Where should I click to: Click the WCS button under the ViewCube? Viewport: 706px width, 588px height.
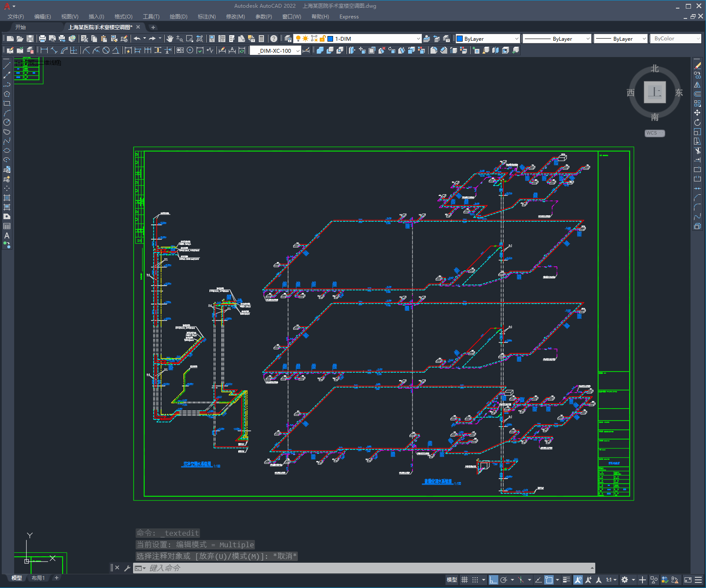[x=654, y=133]
